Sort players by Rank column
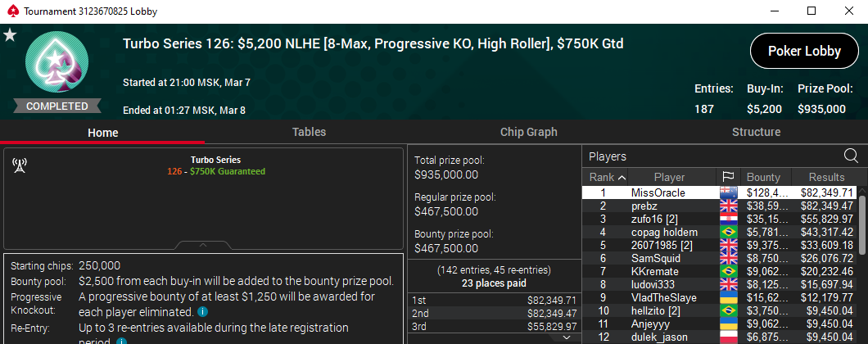This screenshot has width=868, height=344. pos(608,177)
